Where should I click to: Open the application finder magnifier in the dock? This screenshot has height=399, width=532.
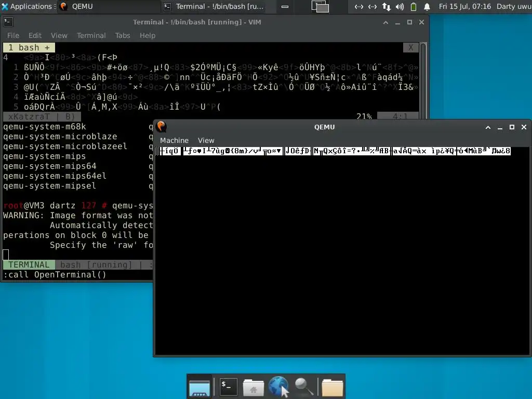click(x=303, y=387)
